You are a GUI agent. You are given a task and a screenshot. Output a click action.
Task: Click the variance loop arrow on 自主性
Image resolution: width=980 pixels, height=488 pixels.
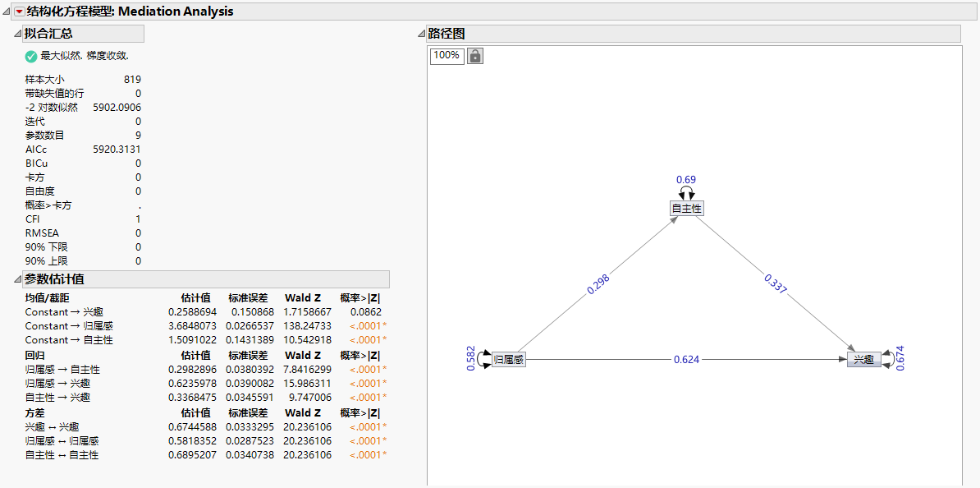[687, 193]
